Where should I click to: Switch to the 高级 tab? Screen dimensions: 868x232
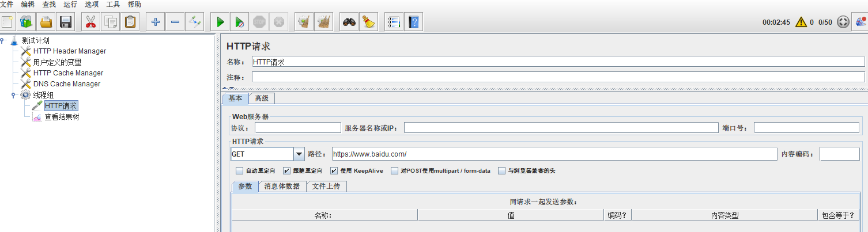(262, 98)
